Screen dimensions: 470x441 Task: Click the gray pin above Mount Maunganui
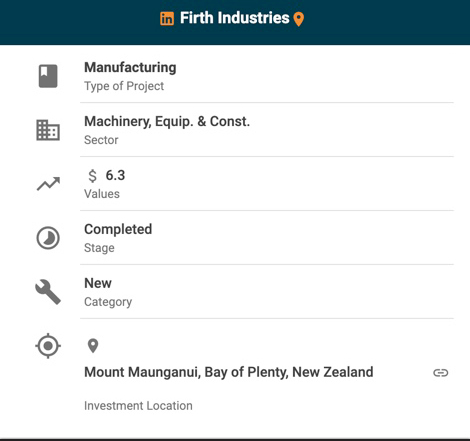(x=93, y=346)
